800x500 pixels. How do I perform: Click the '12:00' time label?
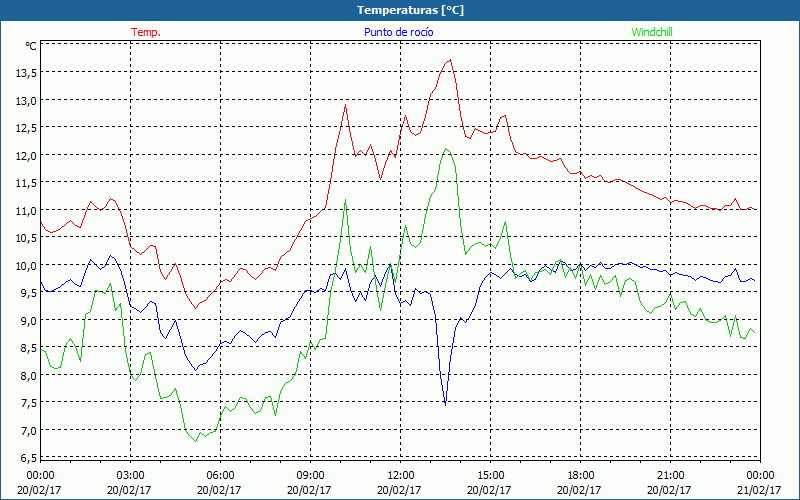[x=401, y=476]
